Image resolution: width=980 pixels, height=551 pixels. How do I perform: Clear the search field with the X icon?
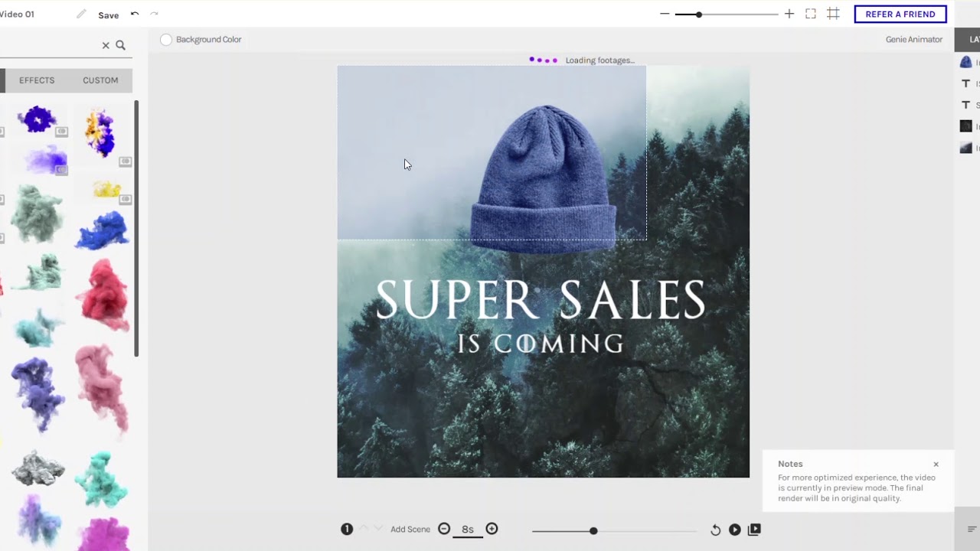106,45
